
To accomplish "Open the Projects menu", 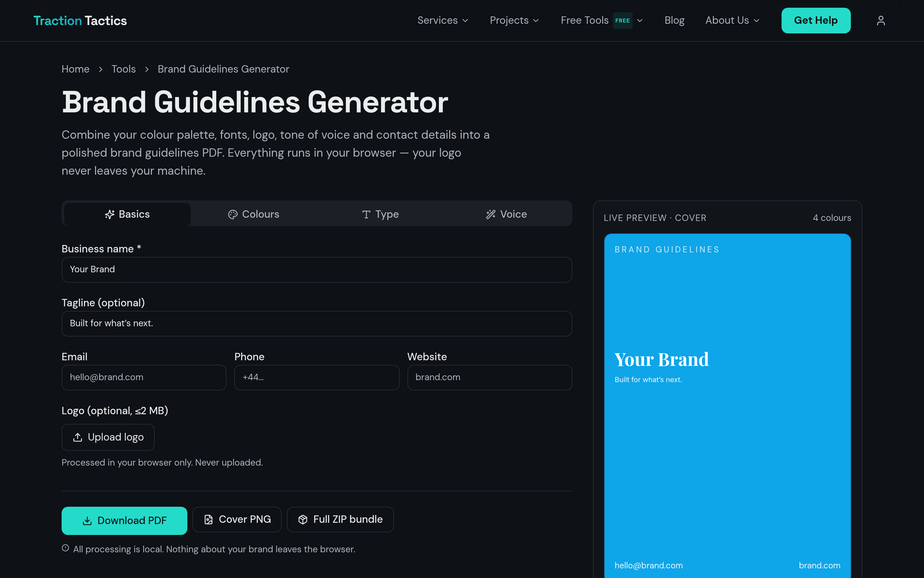I will click(x=514, y=21).
